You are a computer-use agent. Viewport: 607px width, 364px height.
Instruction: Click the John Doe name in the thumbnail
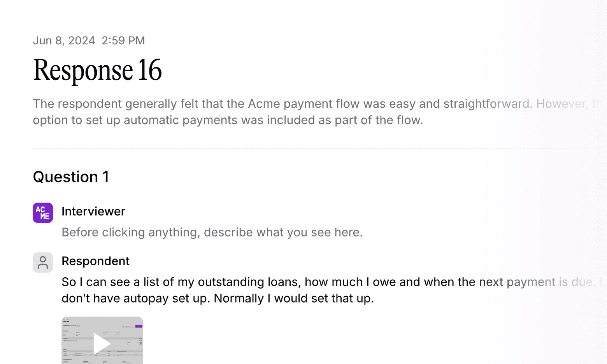click(x=67, y=321)
